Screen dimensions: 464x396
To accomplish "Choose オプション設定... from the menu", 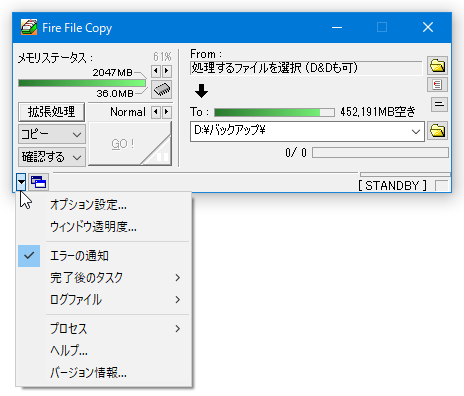I will [104, 204].
